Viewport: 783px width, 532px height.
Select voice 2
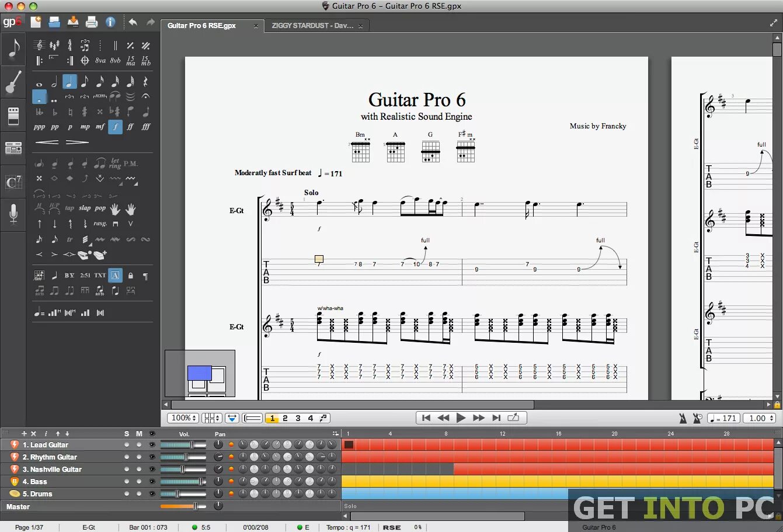tap(285, 418)
